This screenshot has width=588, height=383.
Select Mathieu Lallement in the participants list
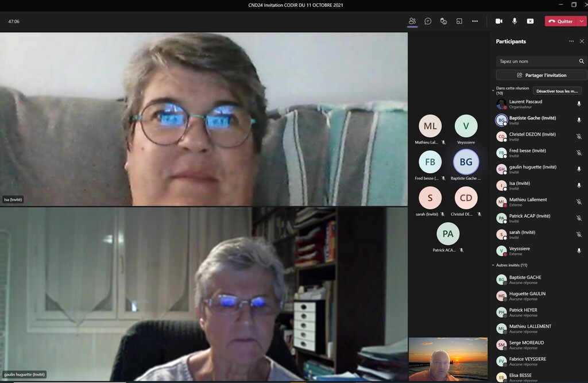pyautogui.click(x=528, y=200)
